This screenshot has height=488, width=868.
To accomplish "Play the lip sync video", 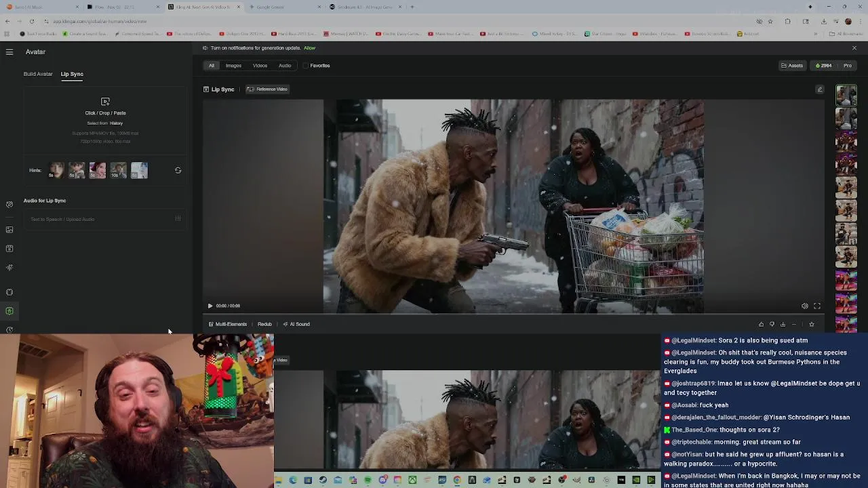I will point(210,306).
